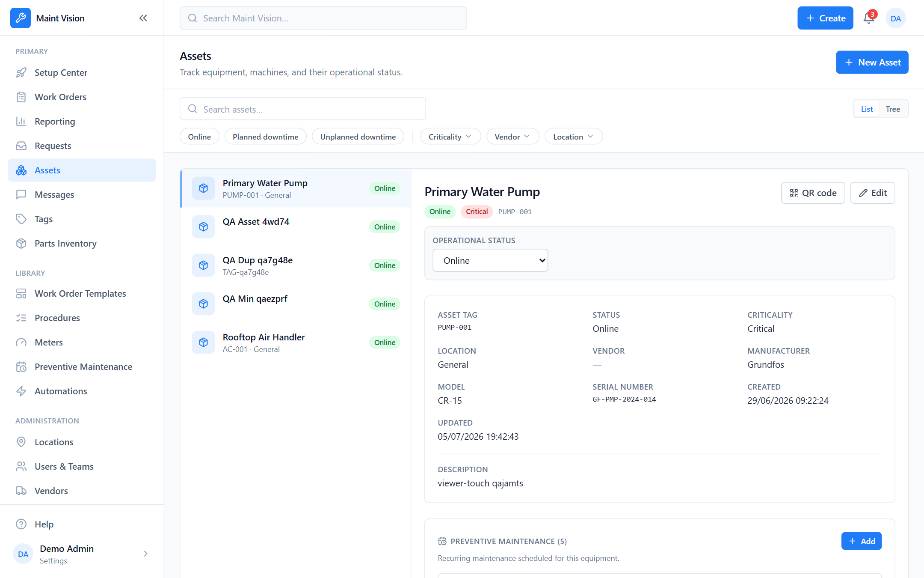Open Reporting from sidebar
This screenshot has width=924, height=578.
(82, 122)
